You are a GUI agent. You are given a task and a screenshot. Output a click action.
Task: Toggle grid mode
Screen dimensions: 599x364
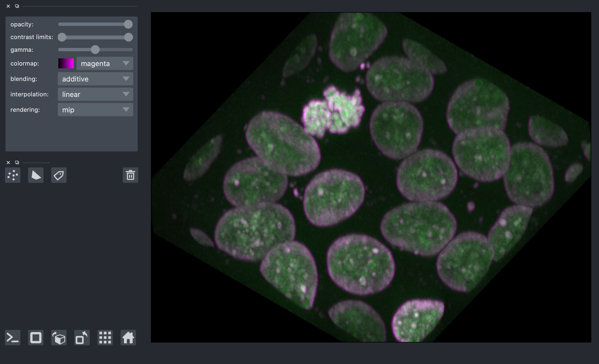point(105,338)
